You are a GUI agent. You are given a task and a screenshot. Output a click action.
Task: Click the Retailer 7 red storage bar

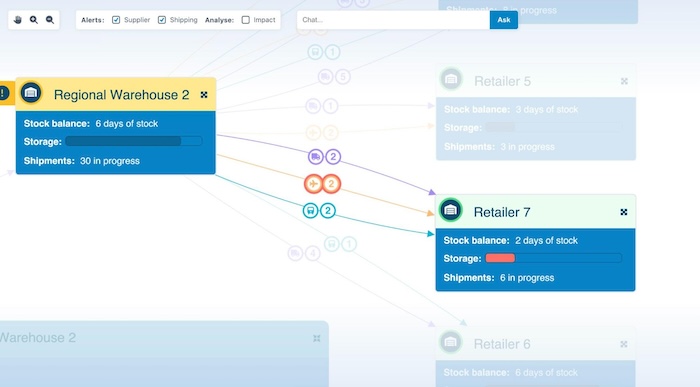(500, 258)
